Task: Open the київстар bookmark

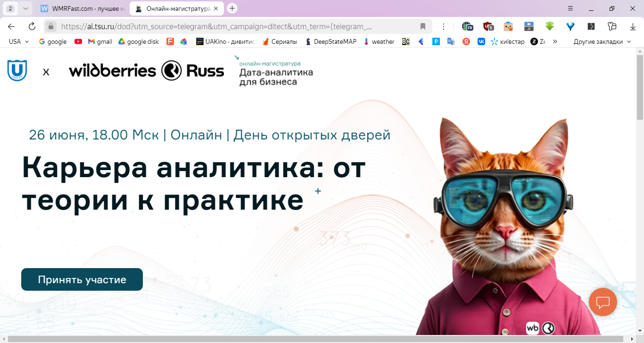Action: 508,41
